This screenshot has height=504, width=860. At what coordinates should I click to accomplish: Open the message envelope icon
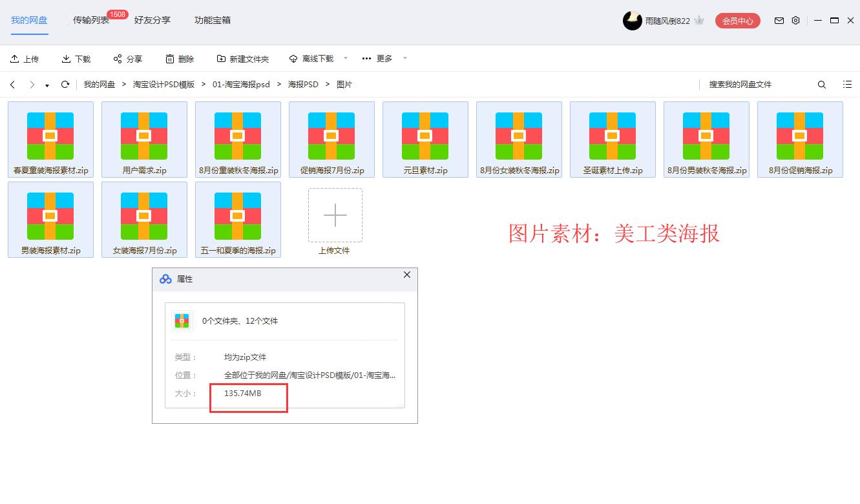coord(779,21)
